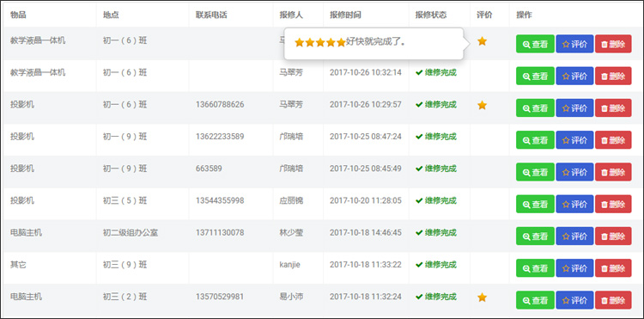Click 查看 for the first 教学液晶一体机 row
The image size is (644, 319).
coord(535,44)
